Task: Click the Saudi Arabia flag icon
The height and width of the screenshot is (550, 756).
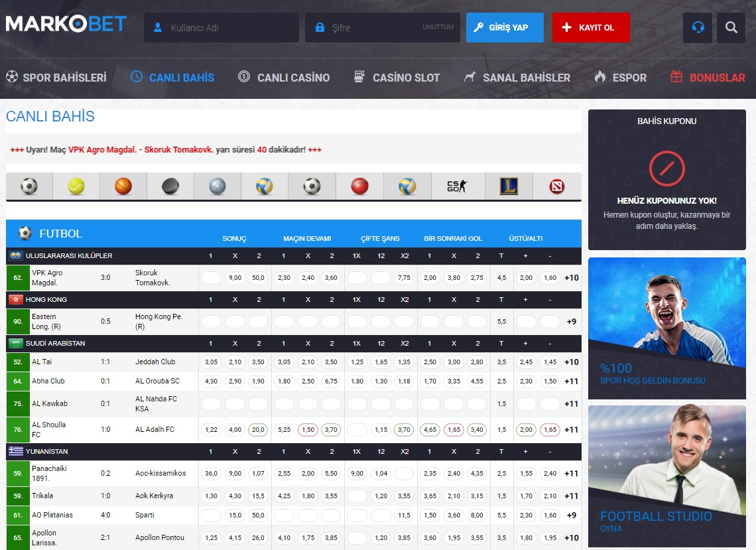Action: pyautogui.click(x=16, y=344)
